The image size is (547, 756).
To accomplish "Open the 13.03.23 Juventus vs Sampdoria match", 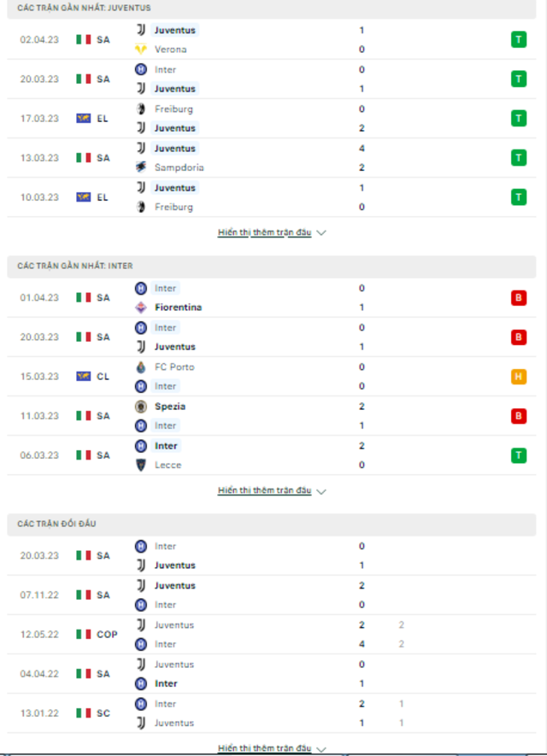I will [272, 158].
